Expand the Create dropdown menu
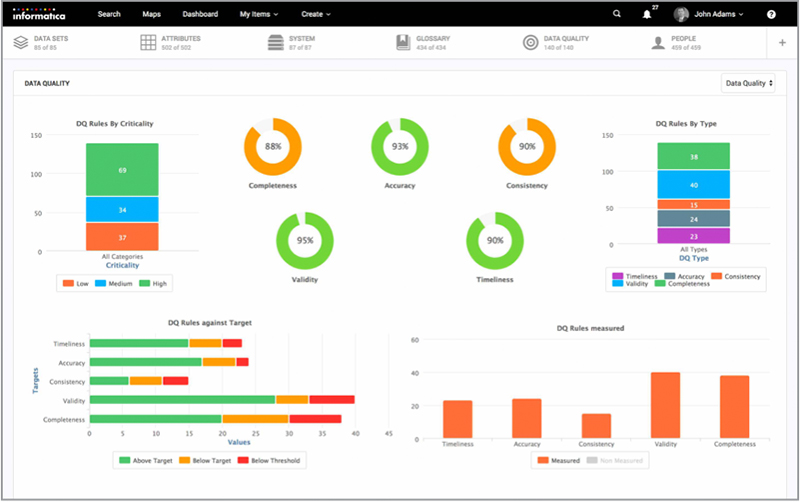800x502 pixels. click(316, 14)
